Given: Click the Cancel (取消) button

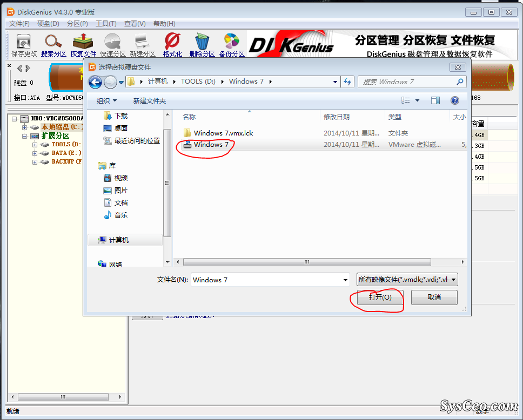Looking at the screenshot, I should 434,297.
